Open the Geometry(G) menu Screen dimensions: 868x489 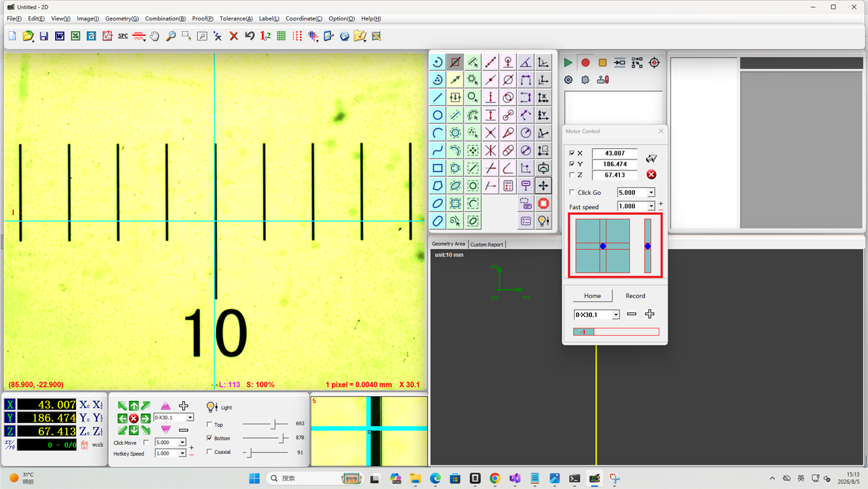pos(122,19)
